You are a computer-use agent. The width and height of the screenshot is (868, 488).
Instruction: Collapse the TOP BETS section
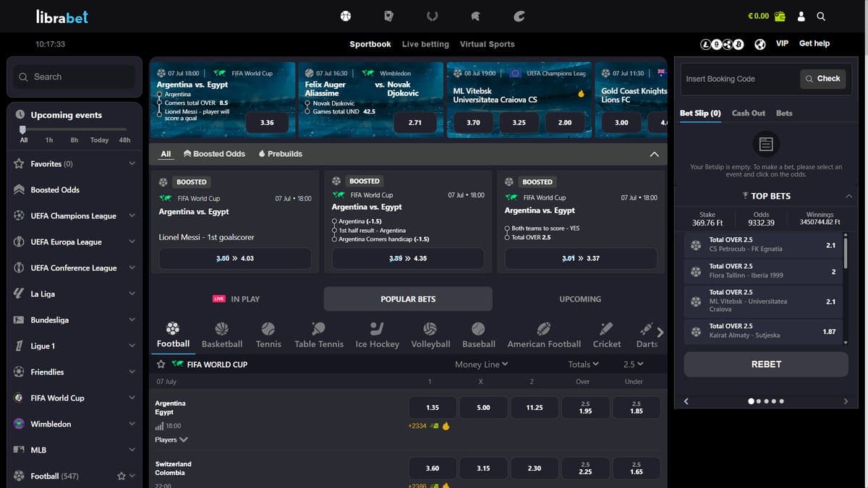848,196
